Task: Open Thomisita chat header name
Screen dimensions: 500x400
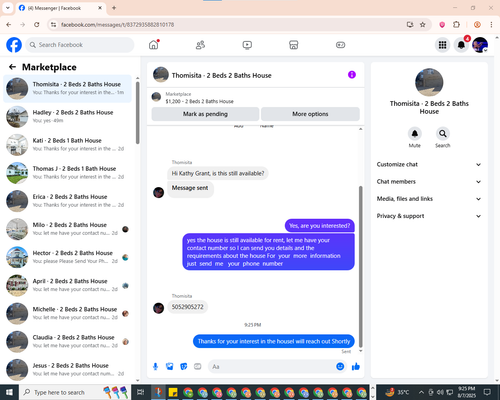Action: click(x=222, y=76)
